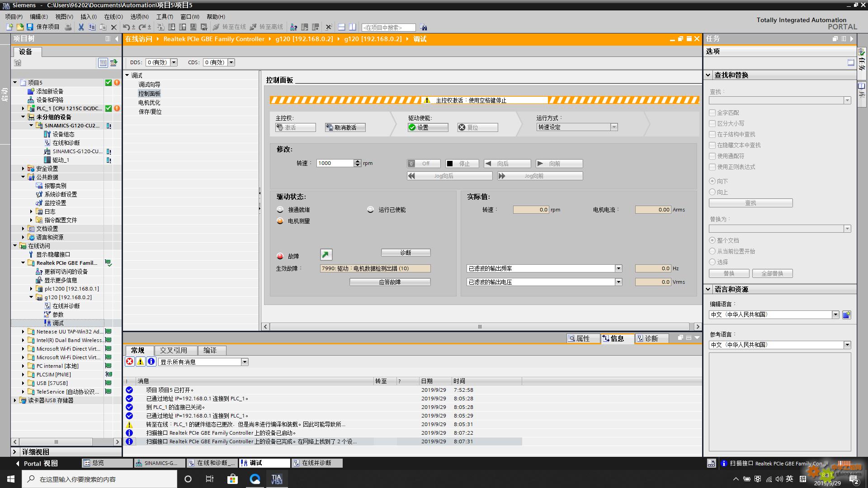Select whole document radio button

pyautogui.click(x=712, y=240)
